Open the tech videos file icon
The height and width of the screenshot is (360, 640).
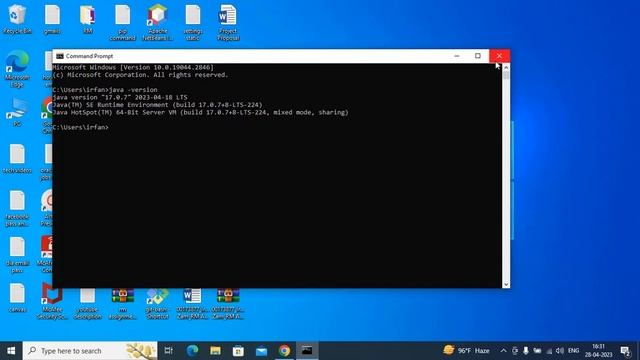coord(17,158)
